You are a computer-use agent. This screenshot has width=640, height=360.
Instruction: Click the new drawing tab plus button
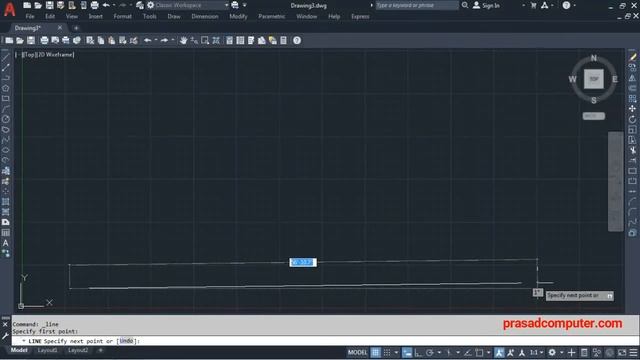pos(76,28)
